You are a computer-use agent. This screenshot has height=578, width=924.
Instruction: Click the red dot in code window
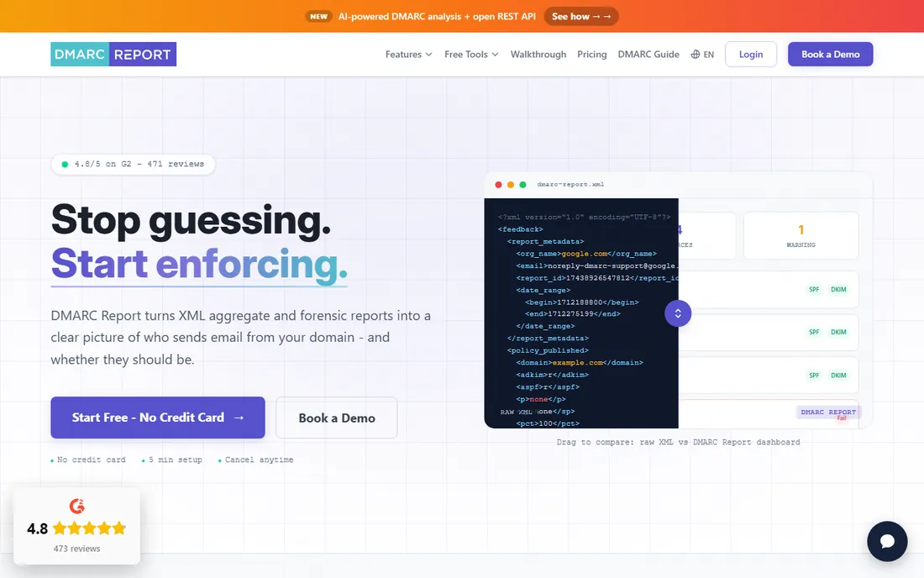[x=498, y=185]
